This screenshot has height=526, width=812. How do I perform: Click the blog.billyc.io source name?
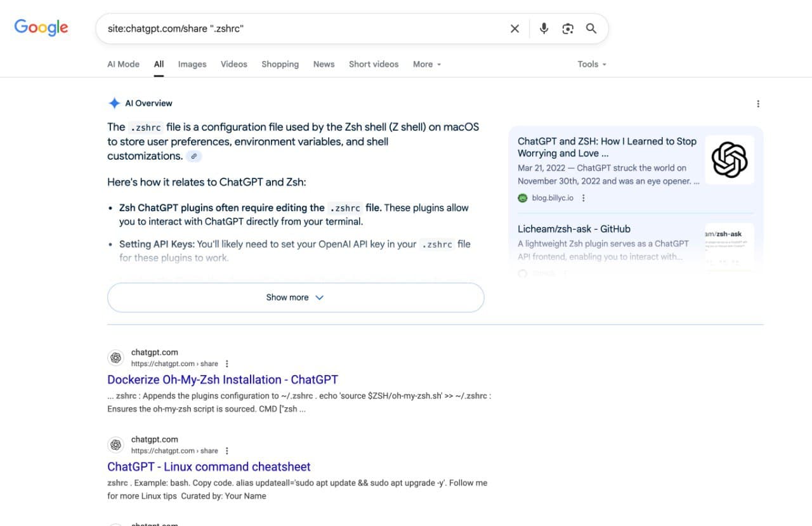click(x=553, y=198)
